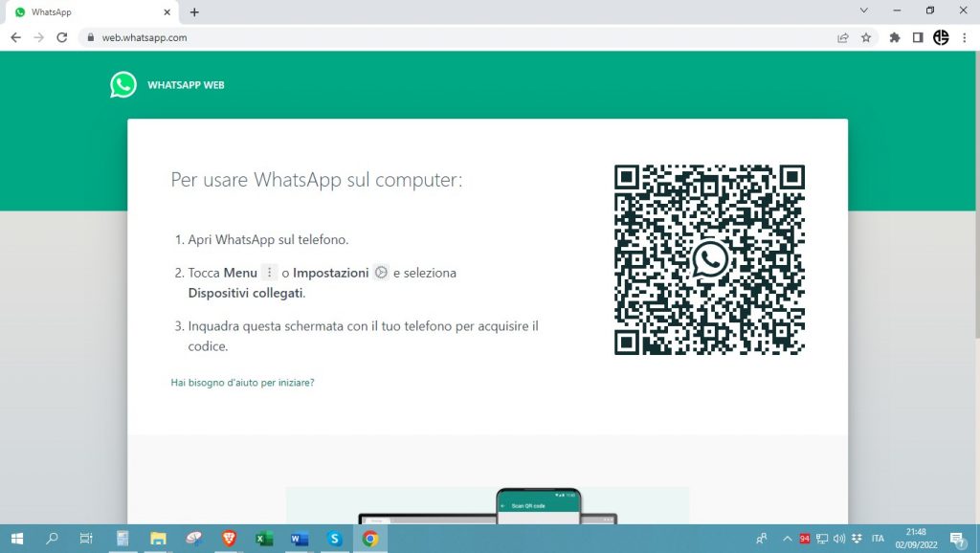Viewport: 980px width, 553px height.
Task: Toggle the hidden icons arrow in system tray
Action: pos(787,538)
